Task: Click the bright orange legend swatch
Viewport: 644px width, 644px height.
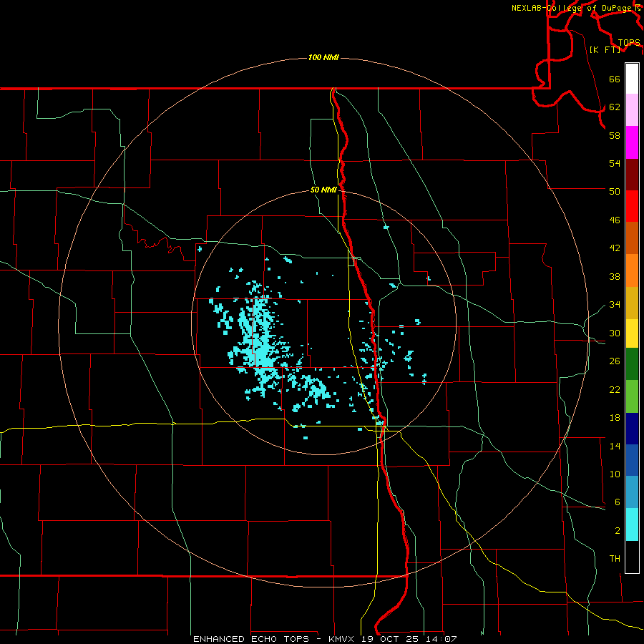Action: [632, 270]
